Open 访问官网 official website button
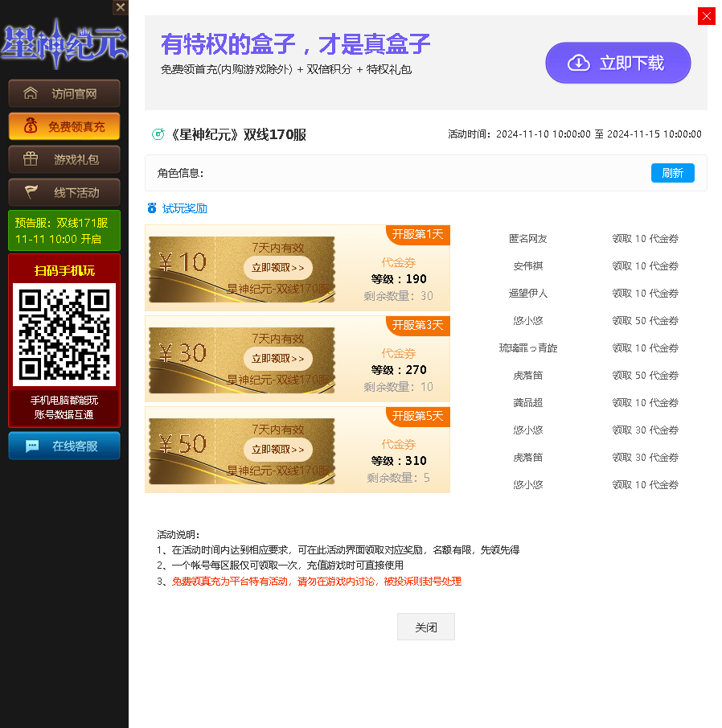The width and height of the screenshot is (722, 728). click(x=64, y=93)
